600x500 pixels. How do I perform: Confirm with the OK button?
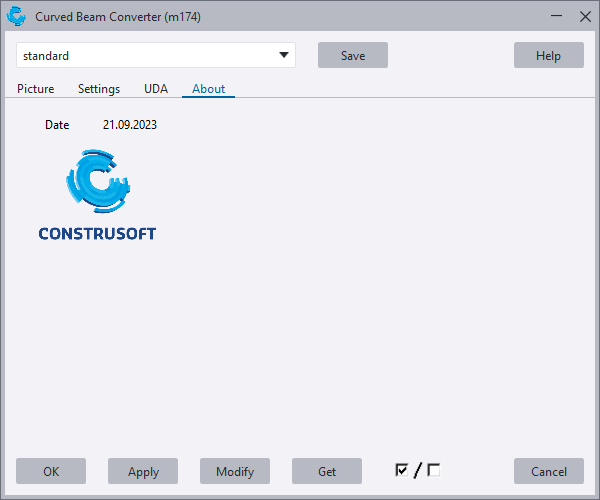[x=51, y=471]
